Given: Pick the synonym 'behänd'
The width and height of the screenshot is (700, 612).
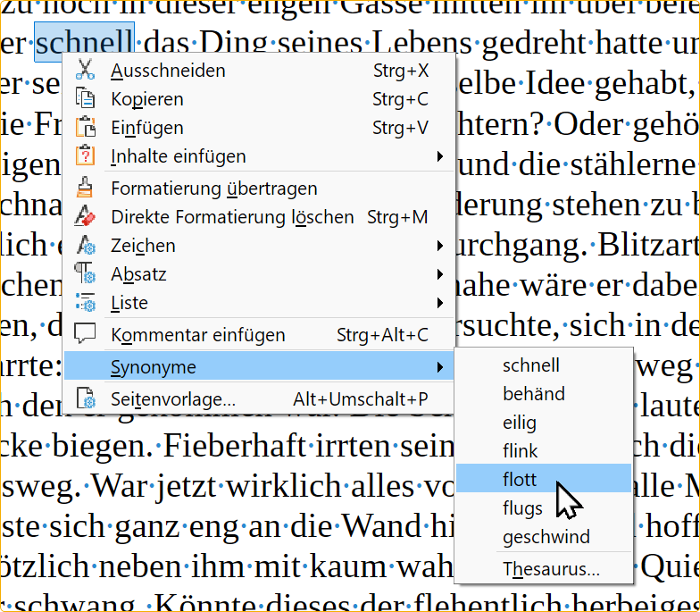Looking at the screenshot, I should pyautogui.click(x=533, y=394).
